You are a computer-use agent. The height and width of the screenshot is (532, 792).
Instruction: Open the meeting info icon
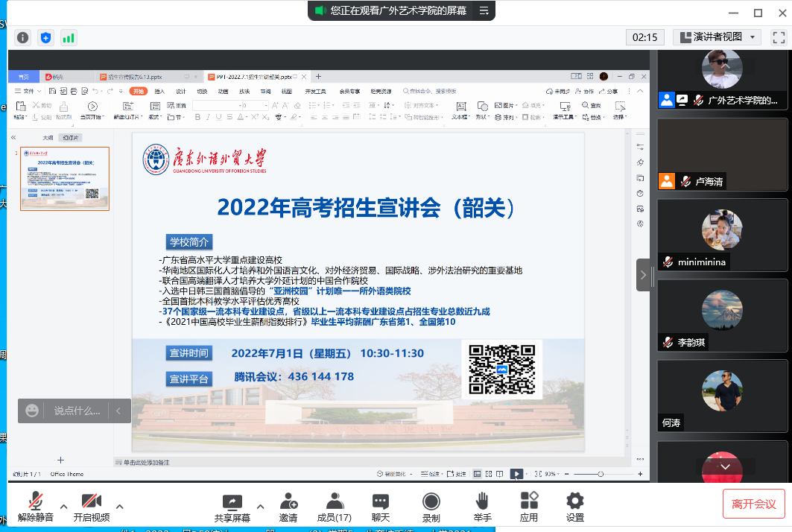pyautogui.click(x=23, y=37)
